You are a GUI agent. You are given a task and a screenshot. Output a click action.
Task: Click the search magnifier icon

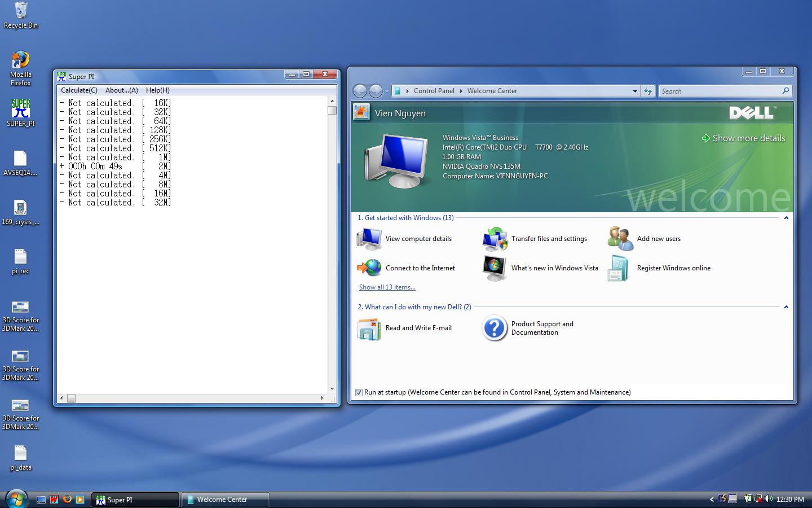[x=786, y=91]
